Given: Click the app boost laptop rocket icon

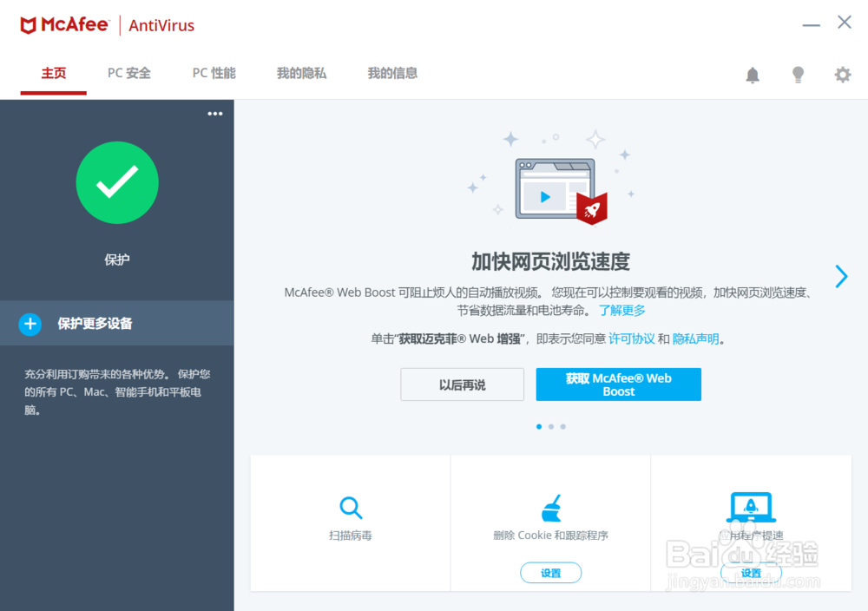Looking at the screenshot, I should point(751,507).
